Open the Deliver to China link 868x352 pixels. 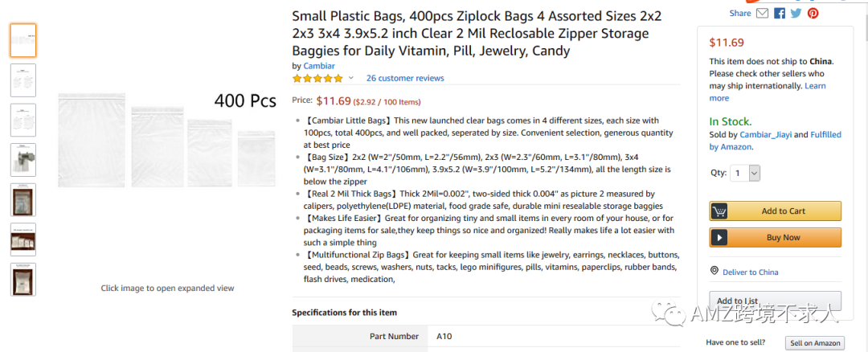coord(750,272)
